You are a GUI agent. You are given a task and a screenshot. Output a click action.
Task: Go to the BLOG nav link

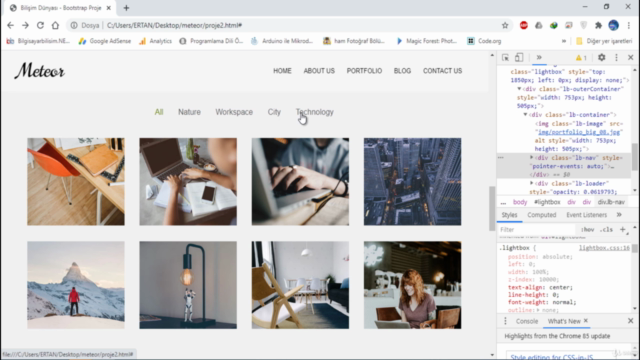click(402, 71)
